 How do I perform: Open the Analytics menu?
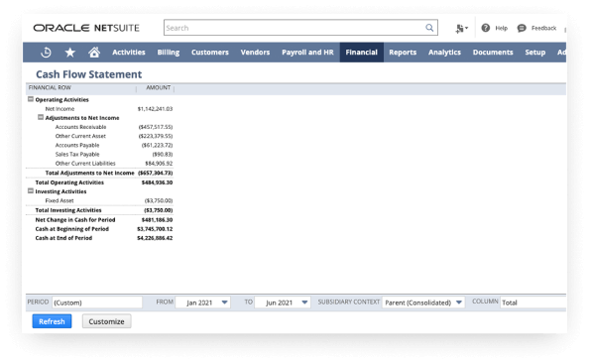(x=444, y=53)
